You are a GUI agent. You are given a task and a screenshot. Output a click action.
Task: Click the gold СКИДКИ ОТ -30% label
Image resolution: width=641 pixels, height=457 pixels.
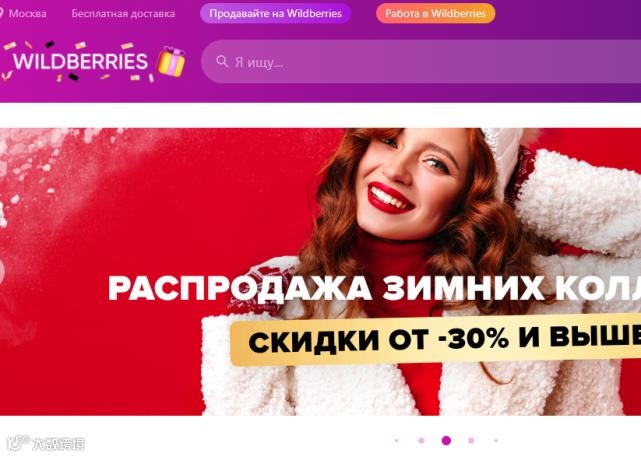[436, 340]
